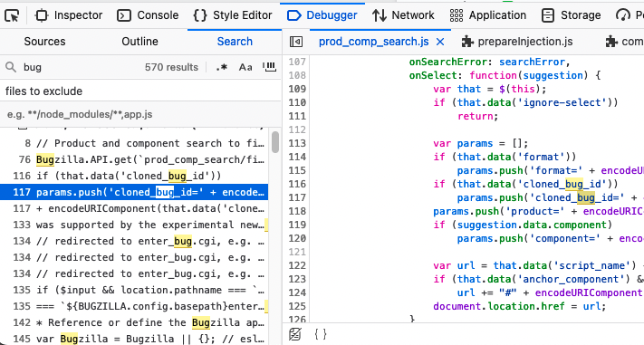The image size is (644, 345).
Task: Set breakpoint on line number 113
Action: coord(297,143)
